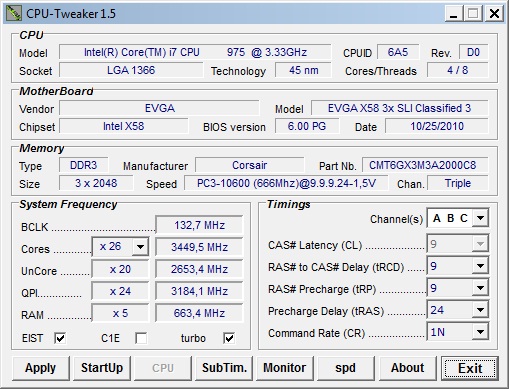Open the Command Rate (CR) 1N dropdown
This screenshot has width=509, height=389.
(x=458, y=332)
